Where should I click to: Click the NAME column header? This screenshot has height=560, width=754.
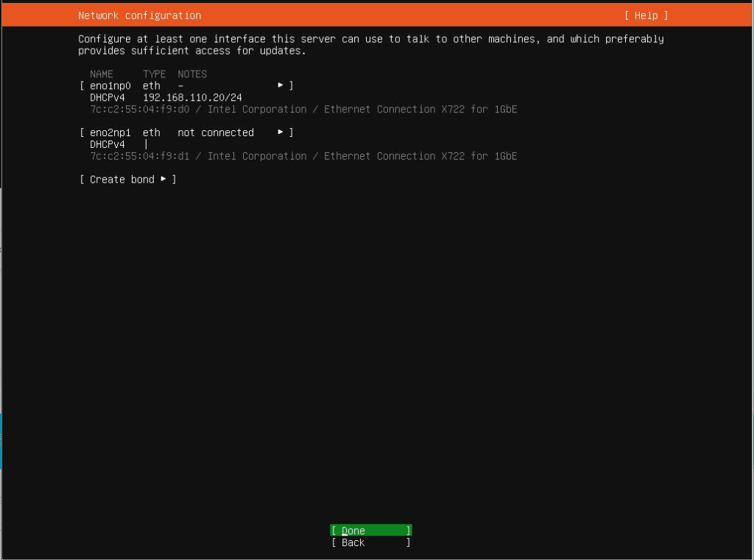point(102,74)
